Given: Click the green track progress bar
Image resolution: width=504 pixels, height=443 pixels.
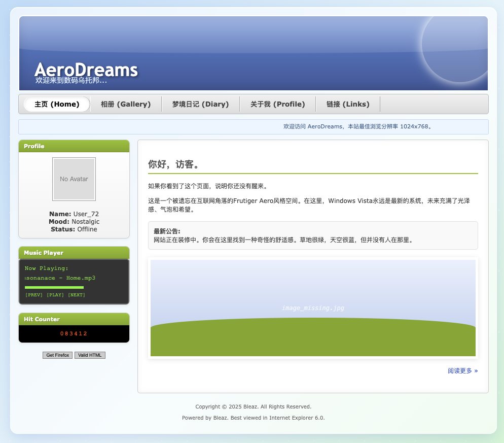Looking at the screenshot, I should coord(54,287).
